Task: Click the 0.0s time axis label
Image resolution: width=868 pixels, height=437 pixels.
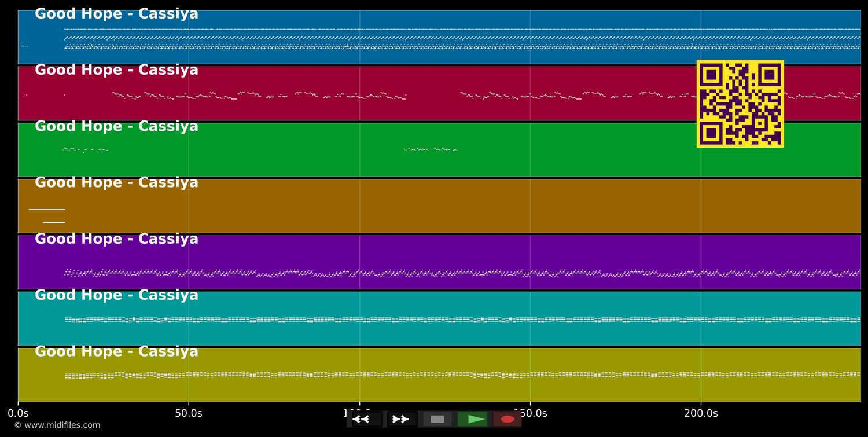Action: pyautogui.click(x=18, y=413)
